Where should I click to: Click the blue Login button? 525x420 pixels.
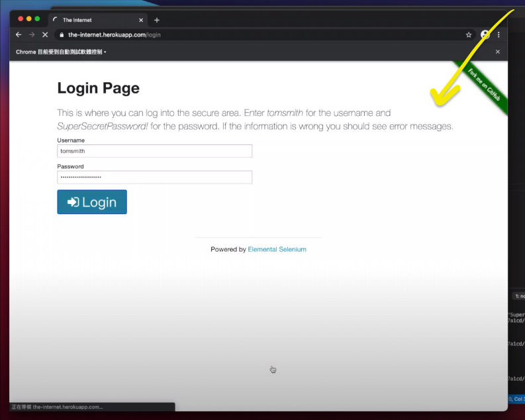point(92,202)
